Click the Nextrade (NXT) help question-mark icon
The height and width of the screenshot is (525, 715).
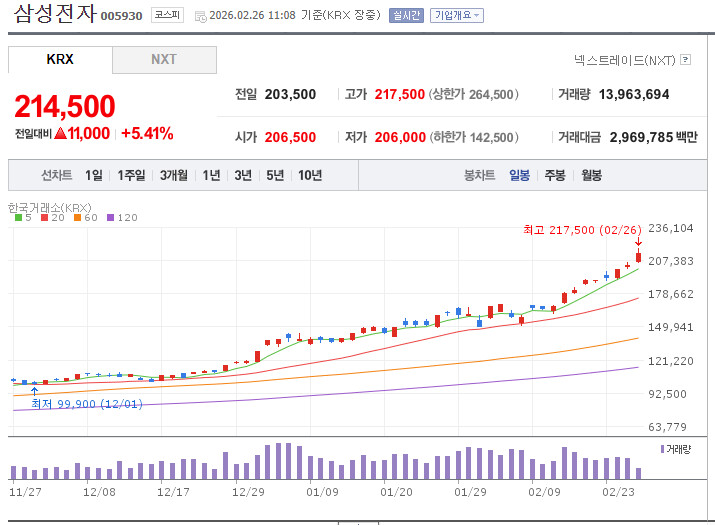(x=685, y=60)
